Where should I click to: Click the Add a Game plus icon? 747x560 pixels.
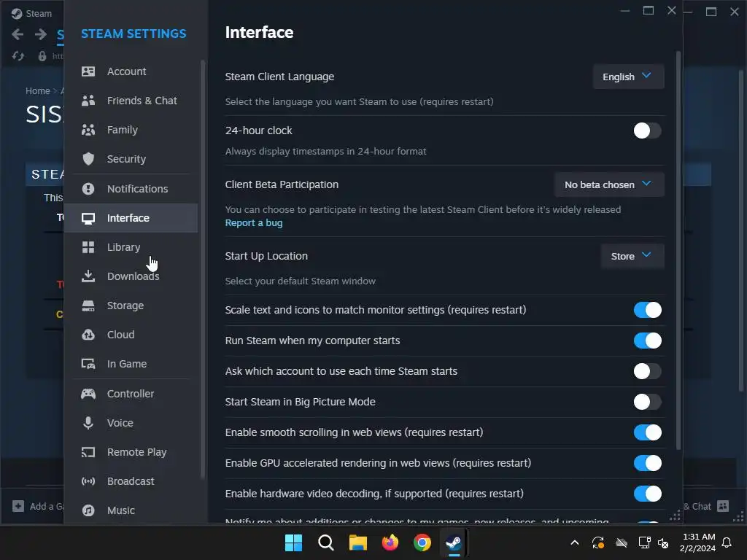click(18, 506)
